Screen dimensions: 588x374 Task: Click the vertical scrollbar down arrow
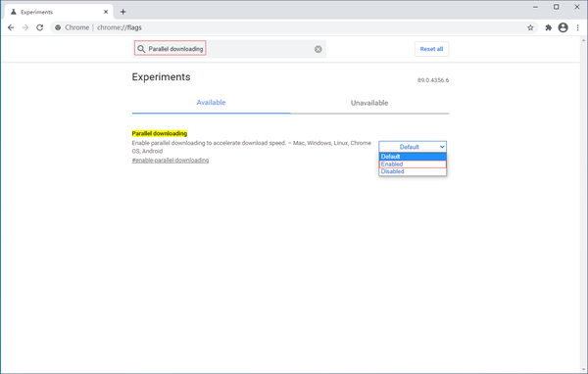click(x=584, y=370)
